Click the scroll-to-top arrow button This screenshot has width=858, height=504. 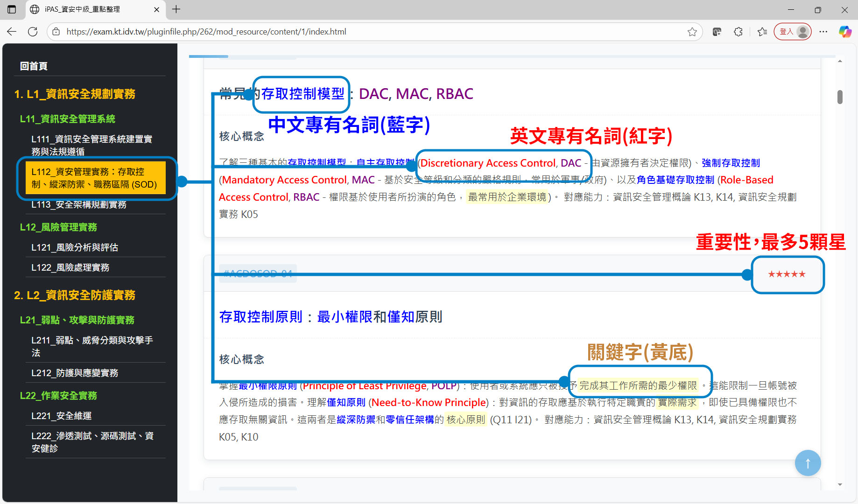point(808,463)
